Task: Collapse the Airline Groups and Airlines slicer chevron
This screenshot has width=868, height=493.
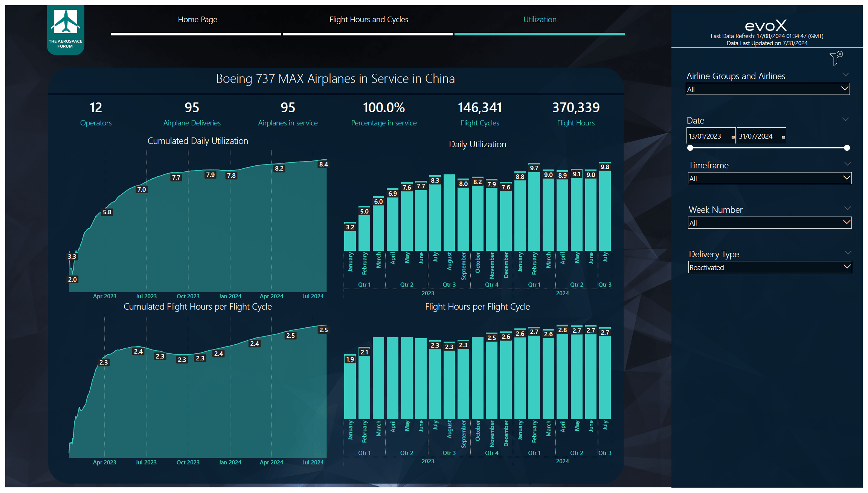Action: [x=845, y=75]
